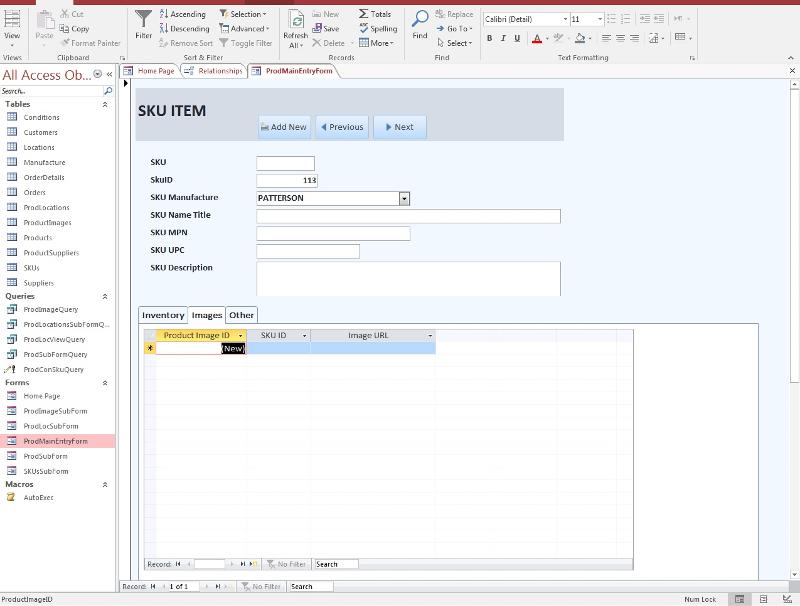Align text right
Viewport: 800px width, 606px height.
pos(634,38)
